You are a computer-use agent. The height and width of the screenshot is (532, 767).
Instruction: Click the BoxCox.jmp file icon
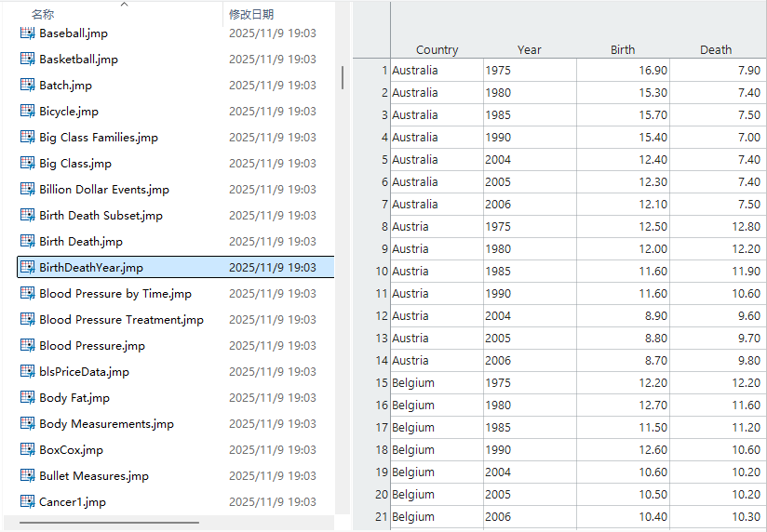(27, 450)
